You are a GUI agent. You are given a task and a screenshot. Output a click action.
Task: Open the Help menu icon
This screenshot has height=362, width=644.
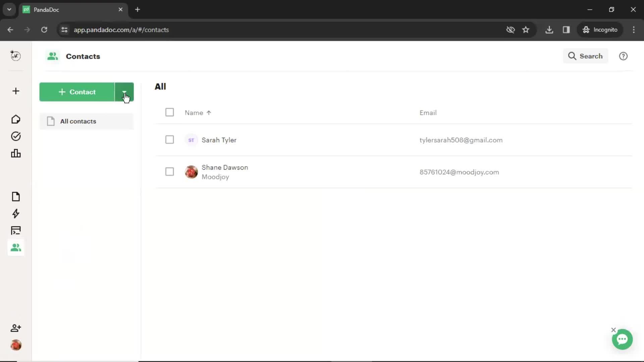coord(624,56)
